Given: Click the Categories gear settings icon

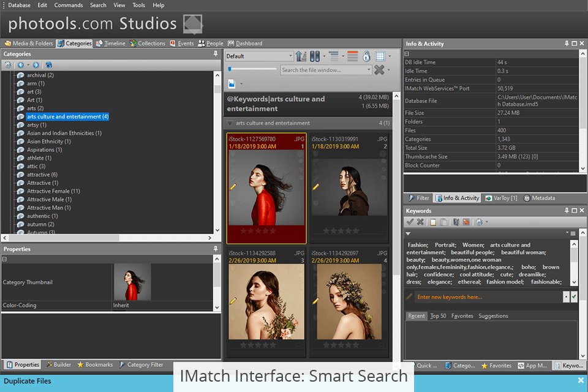Looking at the screenshot, I should click(x=8, y=65).
